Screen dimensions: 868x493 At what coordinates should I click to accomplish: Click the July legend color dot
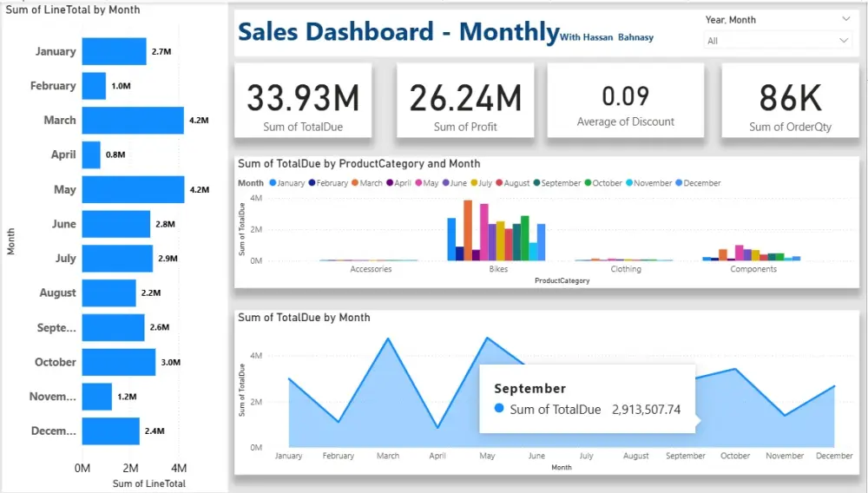474,182
